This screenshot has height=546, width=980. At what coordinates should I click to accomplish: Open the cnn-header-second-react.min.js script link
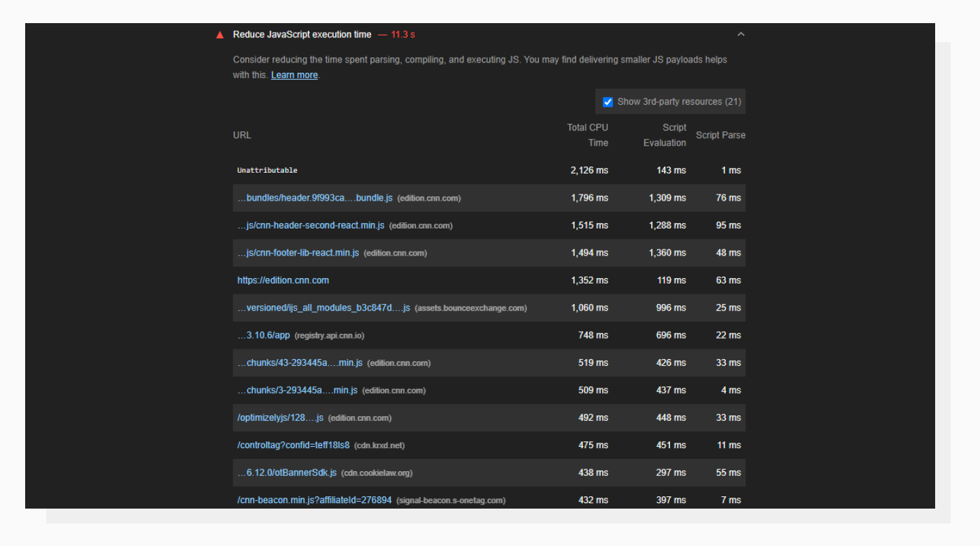pos(310,225)
